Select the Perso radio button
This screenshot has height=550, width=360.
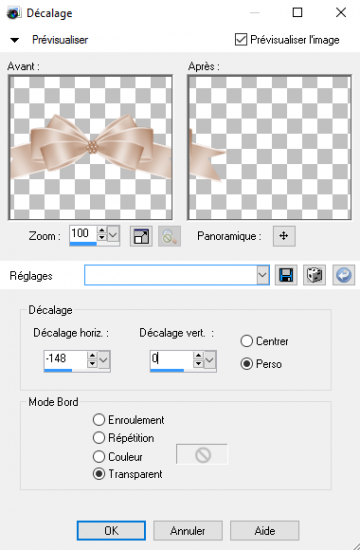click(247, 364)
